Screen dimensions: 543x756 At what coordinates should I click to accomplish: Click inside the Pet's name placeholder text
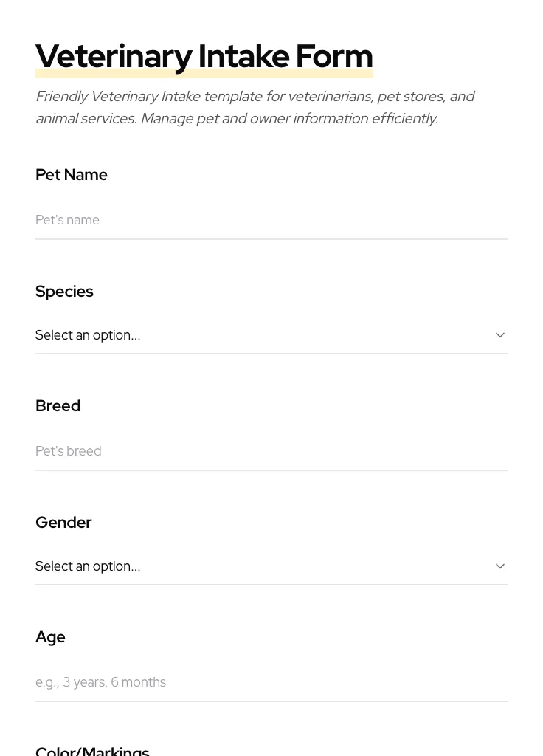pyautogui.click(x=67, y=220)
